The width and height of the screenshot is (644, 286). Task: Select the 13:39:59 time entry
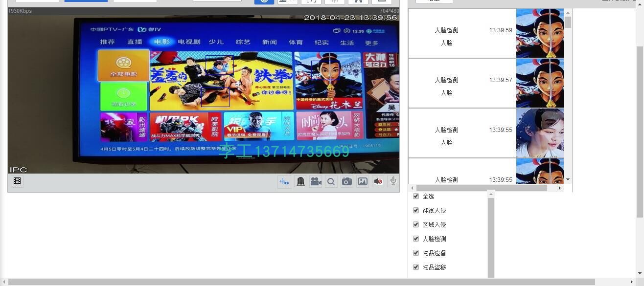tap(501, 30)
